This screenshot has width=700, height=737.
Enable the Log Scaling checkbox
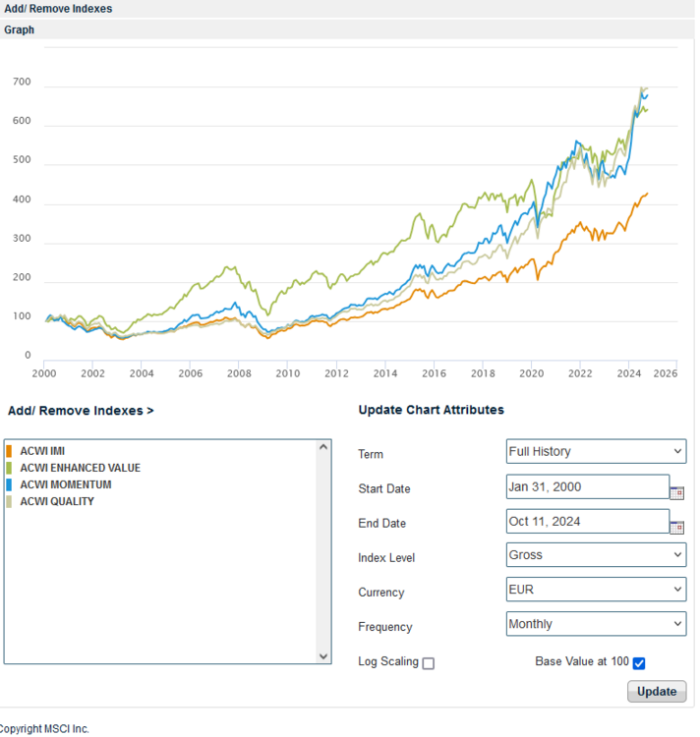tap(428, 663)
